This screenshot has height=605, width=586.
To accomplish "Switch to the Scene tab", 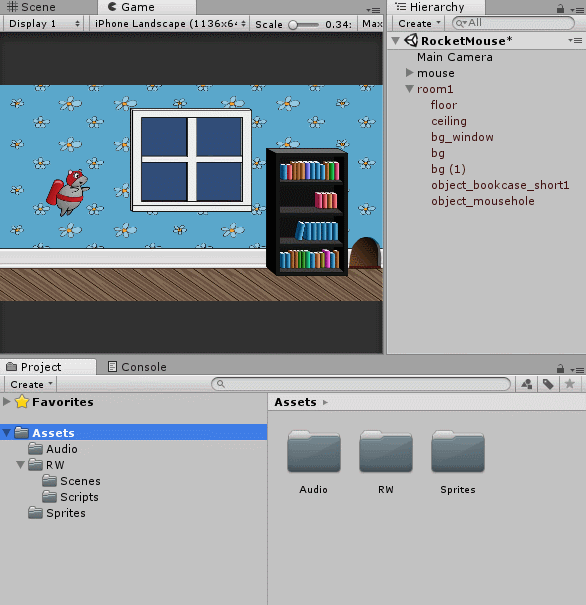I will coord(32,7).
